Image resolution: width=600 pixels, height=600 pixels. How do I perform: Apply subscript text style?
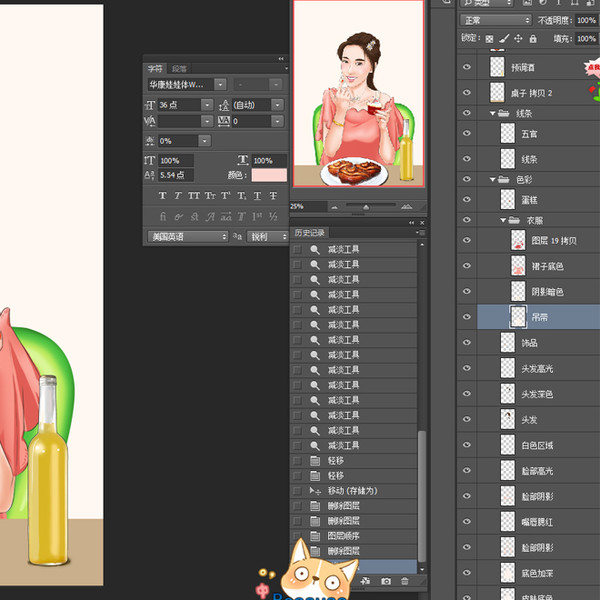point(241,196)
